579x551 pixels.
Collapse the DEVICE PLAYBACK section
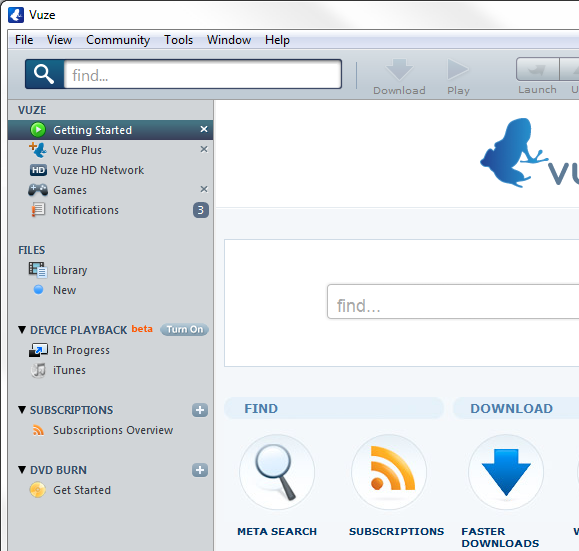22,329
